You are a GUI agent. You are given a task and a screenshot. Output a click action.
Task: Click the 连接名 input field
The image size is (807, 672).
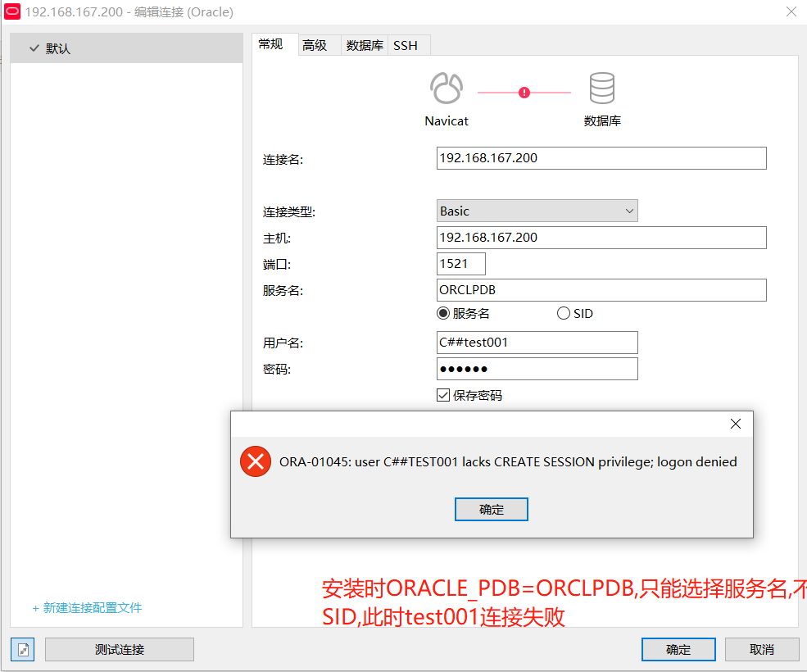click(601, 158)
